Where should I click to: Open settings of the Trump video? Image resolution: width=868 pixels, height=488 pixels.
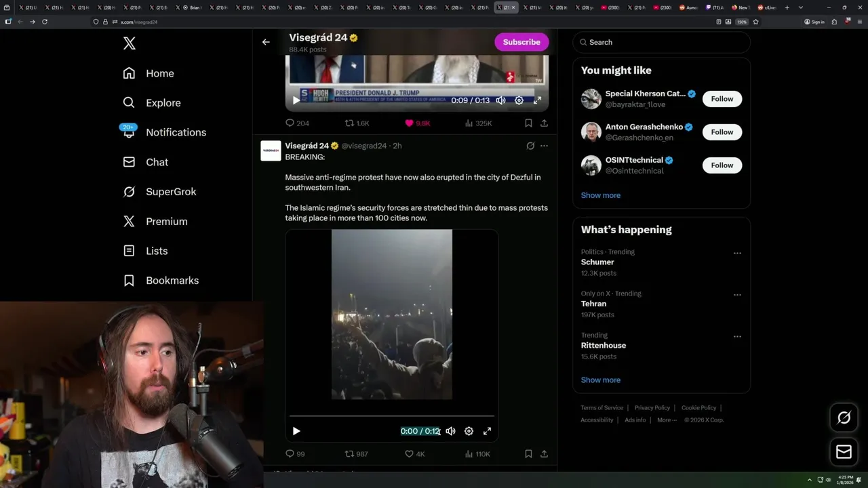(x=519, y=100)
